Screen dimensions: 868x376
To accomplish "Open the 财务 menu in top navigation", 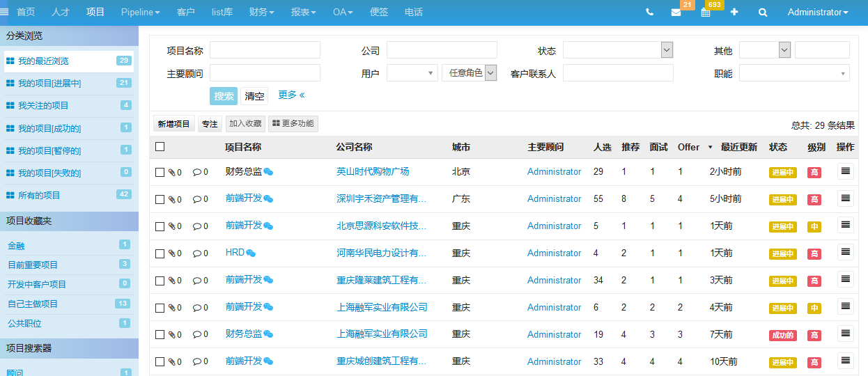I will [x=261, y=13].
